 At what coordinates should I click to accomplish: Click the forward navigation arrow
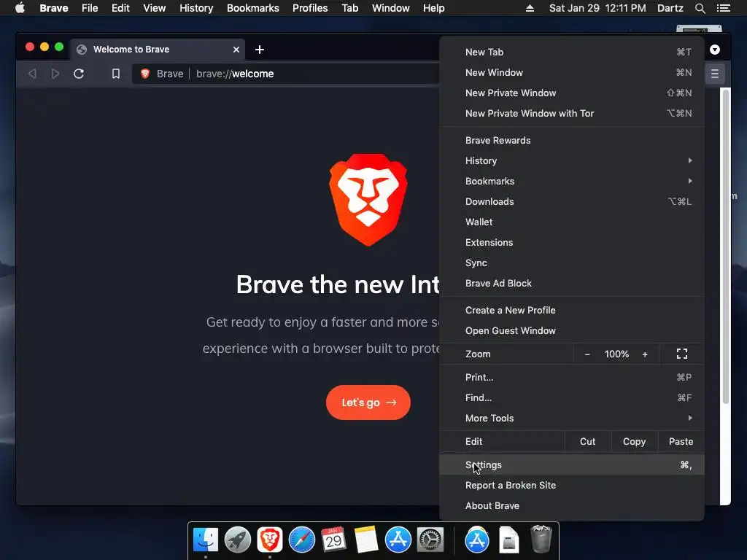55,74
